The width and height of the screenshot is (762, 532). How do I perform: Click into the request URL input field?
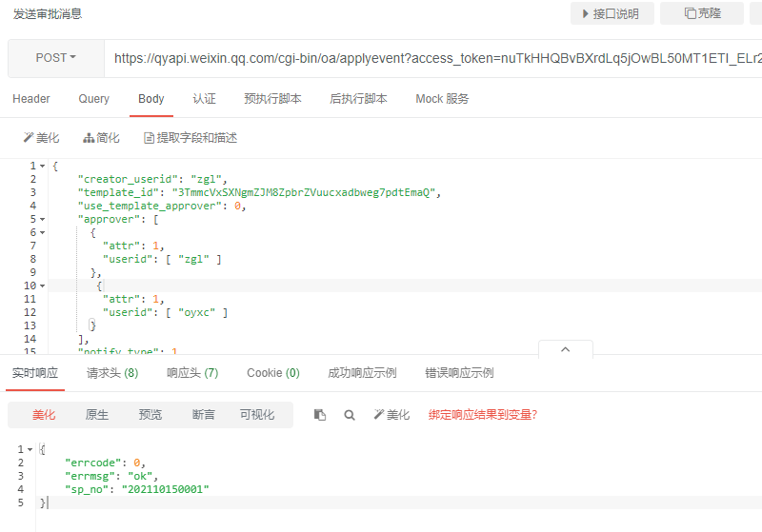pos(432,58)
